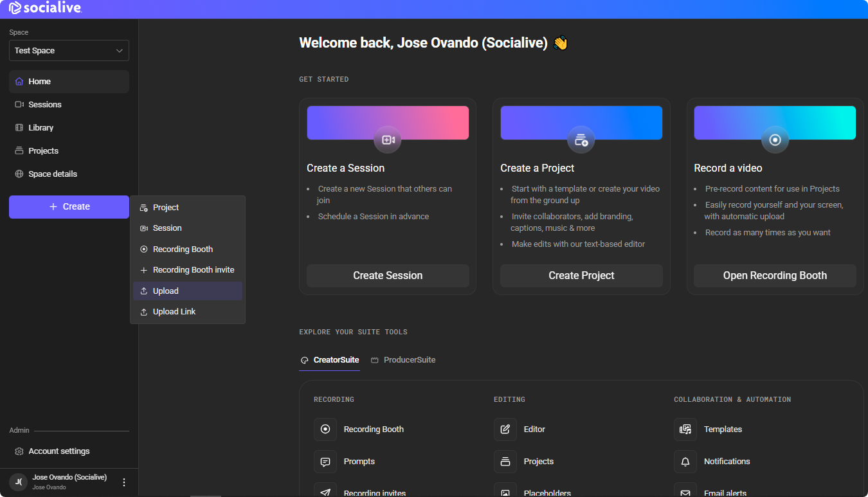Click the Jose Ovando (Socialive) user name
Screen dimensions: 868x497
(69, 478)
